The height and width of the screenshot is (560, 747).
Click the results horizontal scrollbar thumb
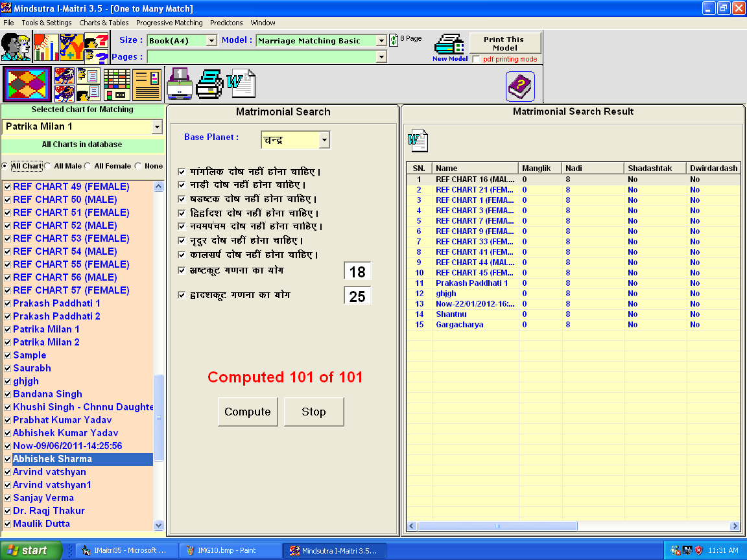pyautogui.click(x=497, y=526)
